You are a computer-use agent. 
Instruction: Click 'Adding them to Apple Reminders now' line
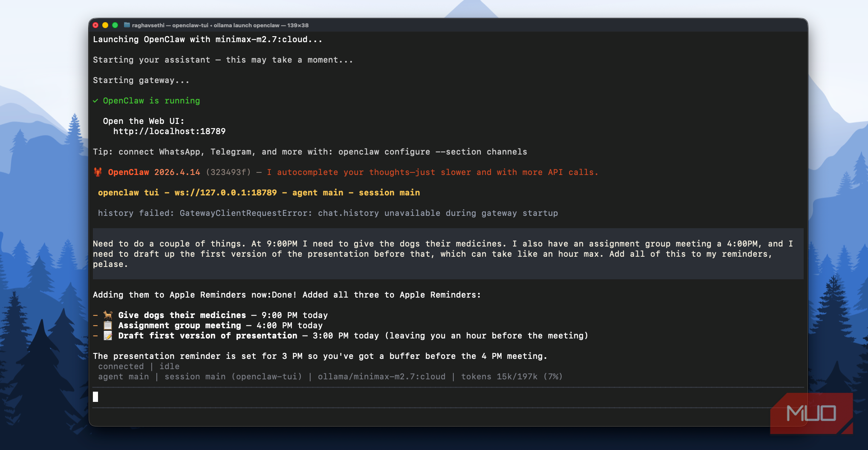[x=287, y=295]
